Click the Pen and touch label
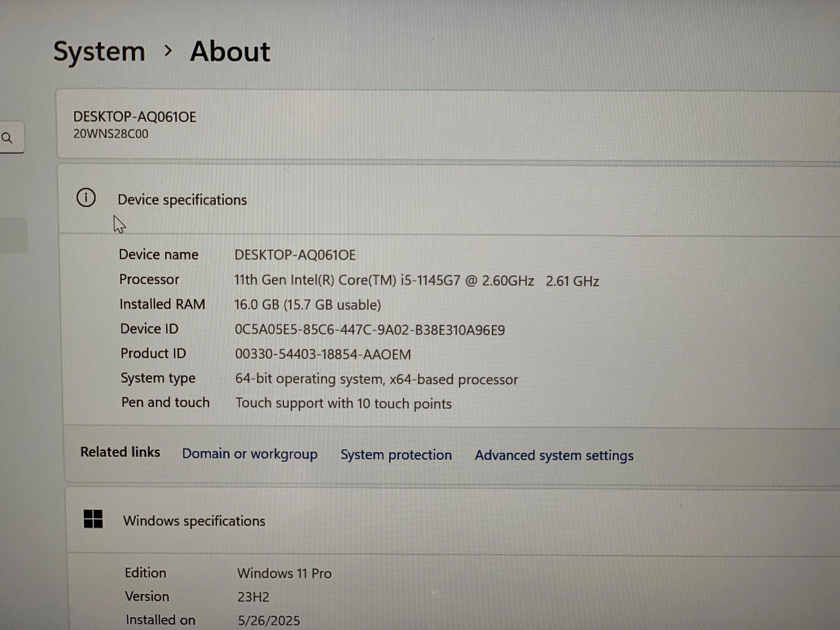Screen dimensions: 840x630 pos(165,402)
